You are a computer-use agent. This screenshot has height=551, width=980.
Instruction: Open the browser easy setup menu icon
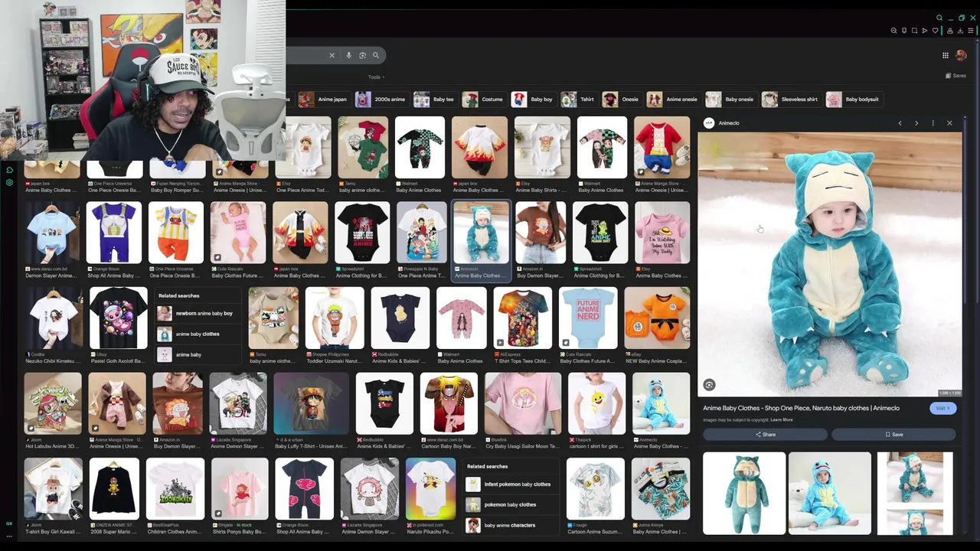971,31
